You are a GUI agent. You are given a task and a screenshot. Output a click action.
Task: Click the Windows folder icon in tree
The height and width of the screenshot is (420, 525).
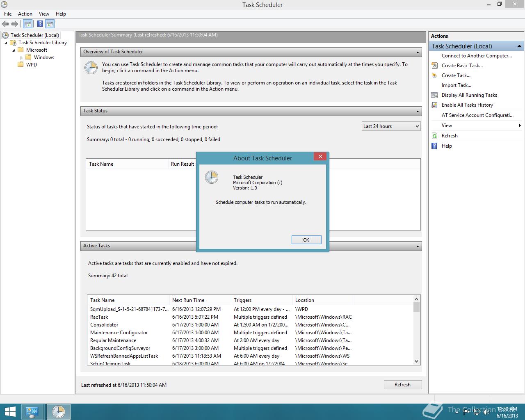tap(29, 57)
